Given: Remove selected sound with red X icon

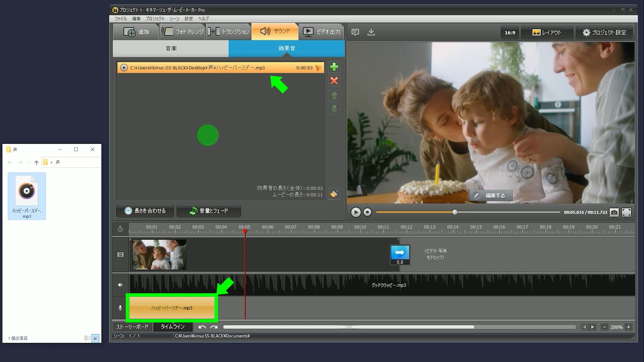Looking at the screenshot, I should [x=334, y=81].
